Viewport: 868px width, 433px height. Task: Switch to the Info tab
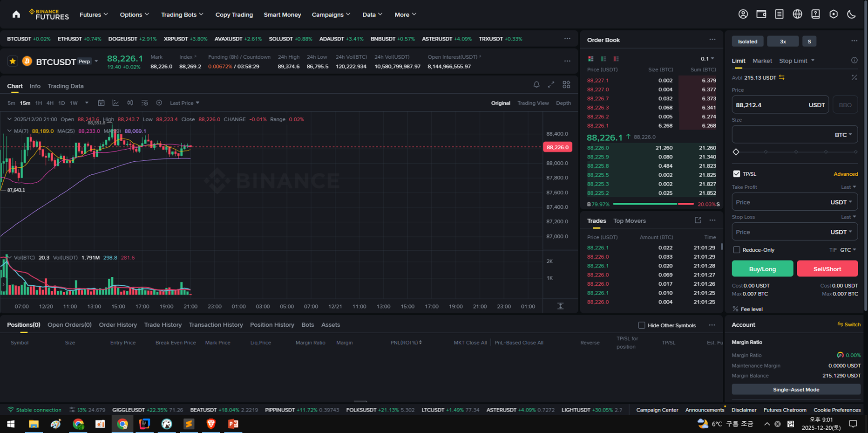point(35,86)
